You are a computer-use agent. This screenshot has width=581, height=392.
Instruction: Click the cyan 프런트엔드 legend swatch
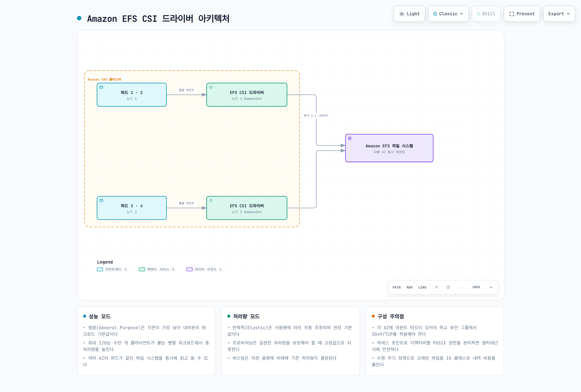[100, 269]
